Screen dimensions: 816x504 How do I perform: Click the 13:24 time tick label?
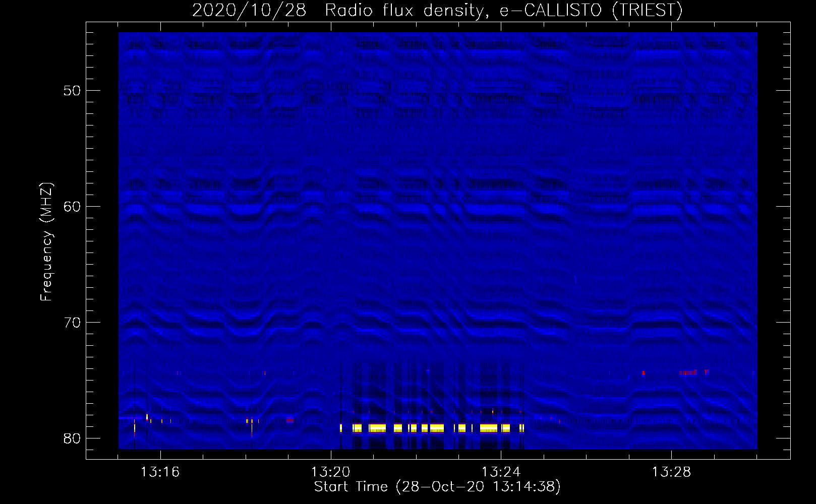coord(501,472)
